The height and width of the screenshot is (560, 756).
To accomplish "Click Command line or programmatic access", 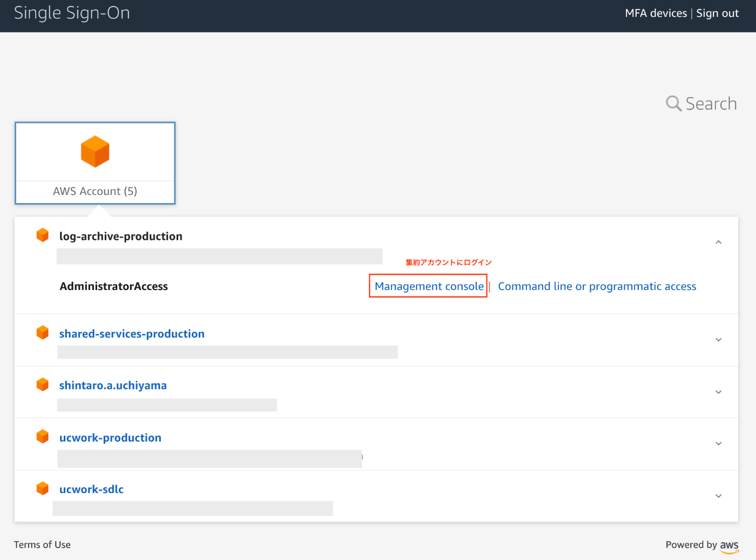I will point(597,286).
